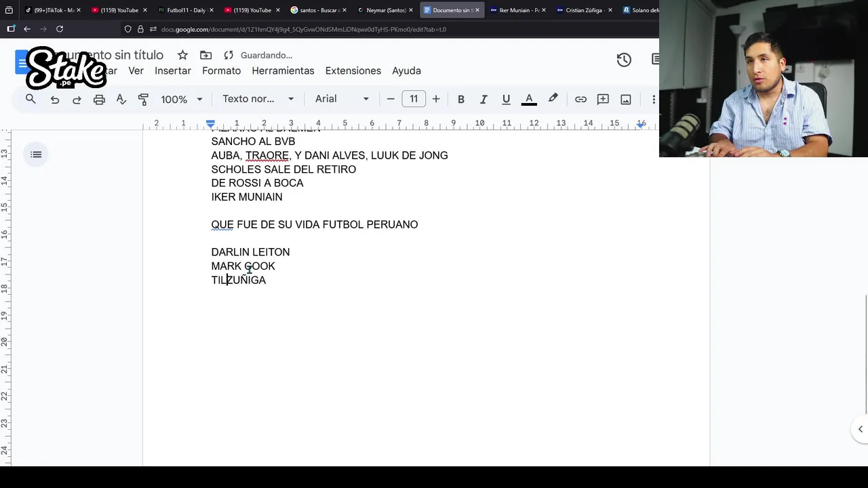Click the heading 'QUE FUE DE SU VIDA FUTBOL PERUANO'
868x488 pixels.
tap(315, 224)
